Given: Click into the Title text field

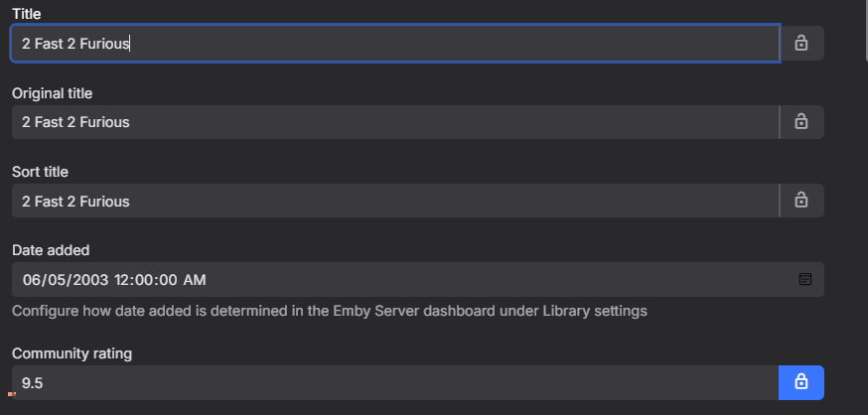Looking at the screenshot, I should click(x=397, y=44).
